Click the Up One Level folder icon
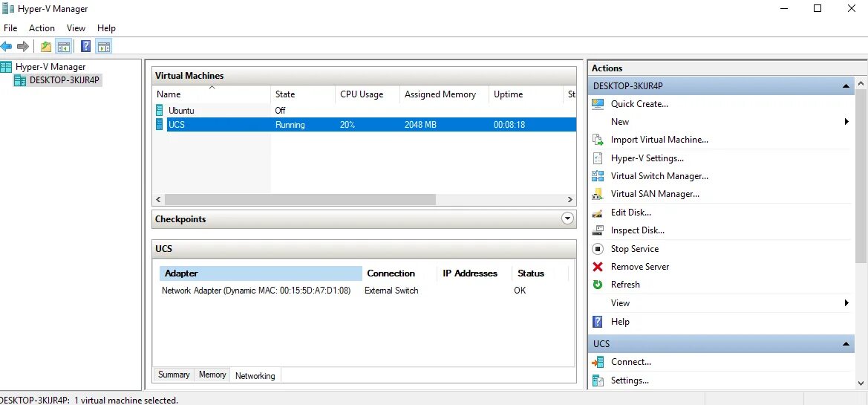 point(46,47)
